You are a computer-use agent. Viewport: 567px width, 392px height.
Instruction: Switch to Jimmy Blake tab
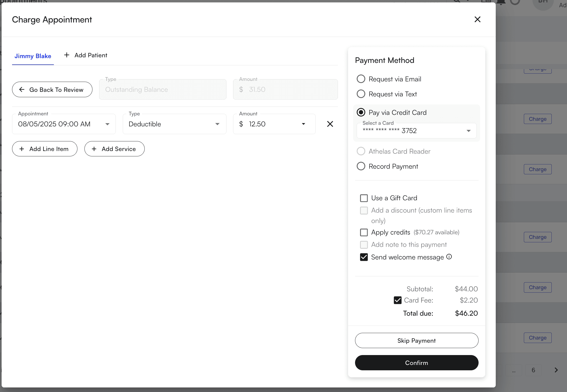click(33, 56)
